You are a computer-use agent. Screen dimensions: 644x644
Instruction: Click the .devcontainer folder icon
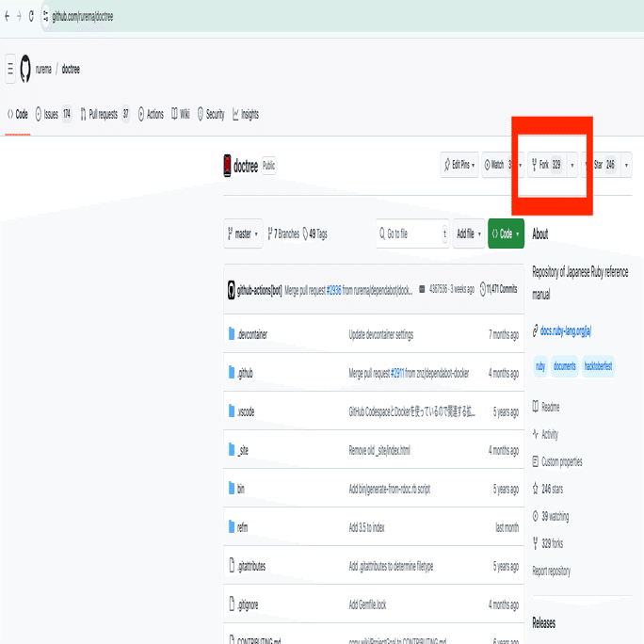(232, 333)
